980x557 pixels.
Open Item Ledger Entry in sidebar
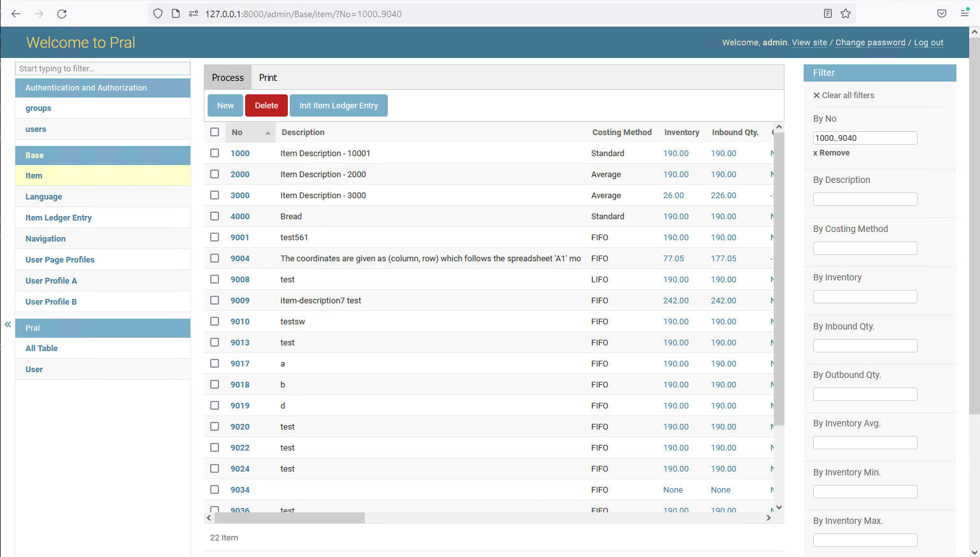click(x=59, y=218)
